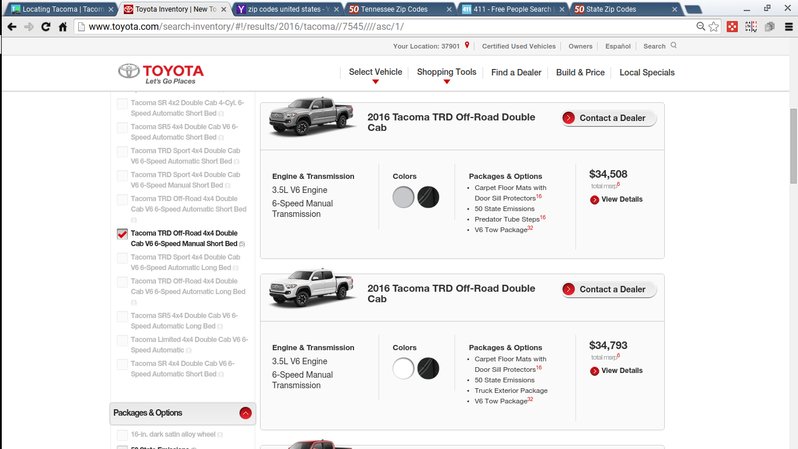This screenshot has height=449, width=798.
Task: Click search magnifier in top utility bar
Action: [674, 45]
